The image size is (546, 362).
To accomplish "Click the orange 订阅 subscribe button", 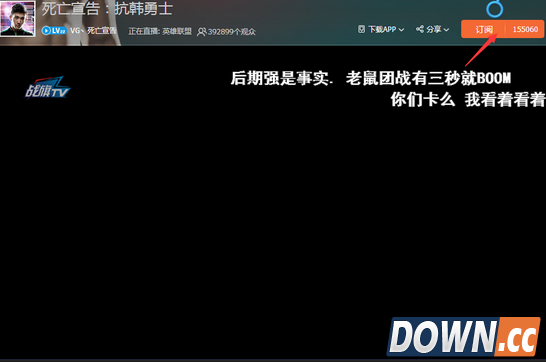I will [x=483, y=29].
